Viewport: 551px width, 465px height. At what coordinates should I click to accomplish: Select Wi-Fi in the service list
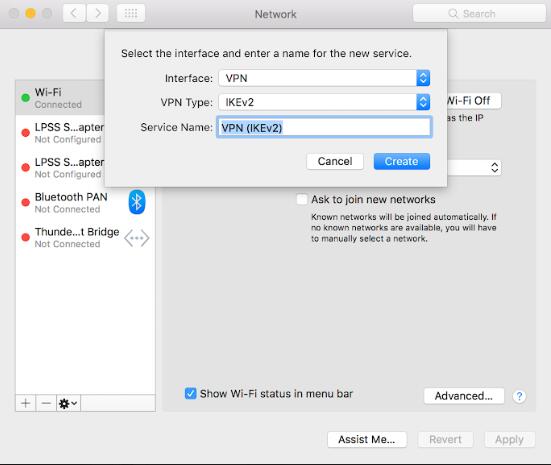tap(60, 98)
